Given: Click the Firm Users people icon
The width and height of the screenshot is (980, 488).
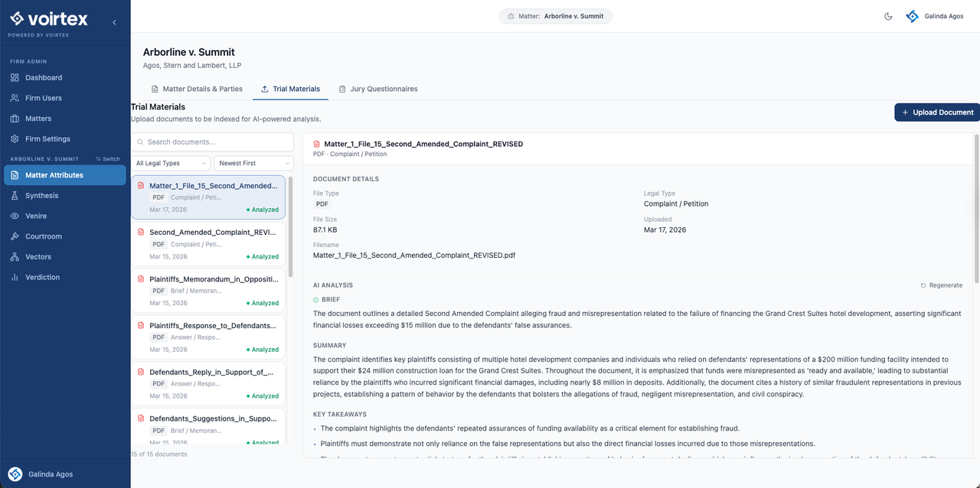Looking at the screenshot, I should pos(15,98).
